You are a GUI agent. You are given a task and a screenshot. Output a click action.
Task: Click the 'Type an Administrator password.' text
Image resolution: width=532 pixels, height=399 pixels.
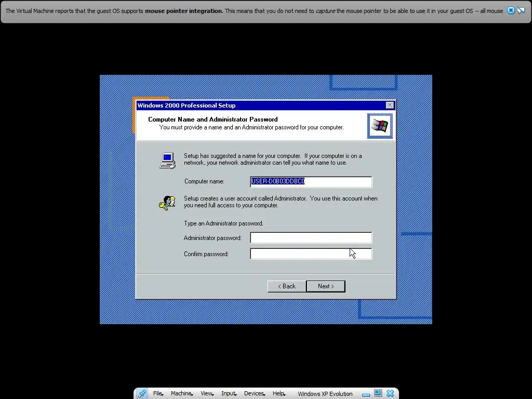(x=223, y=223)
